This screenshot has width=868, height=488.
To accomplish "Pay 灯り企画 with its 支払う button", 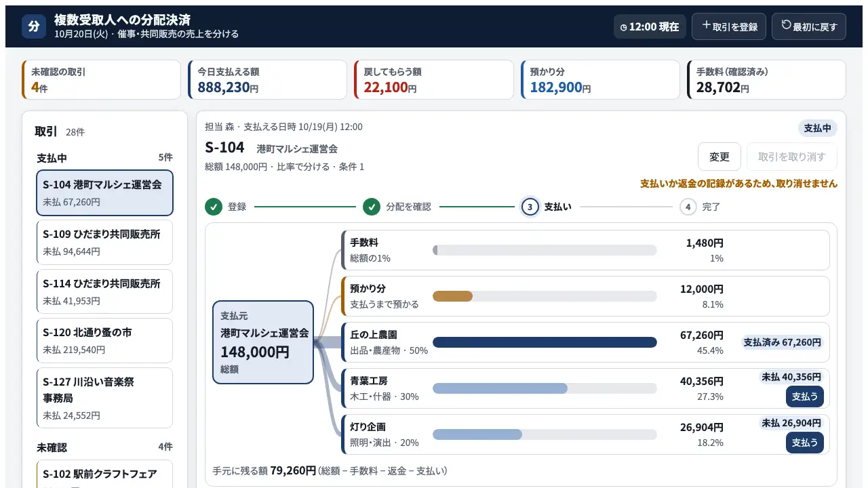I will 805,443.
